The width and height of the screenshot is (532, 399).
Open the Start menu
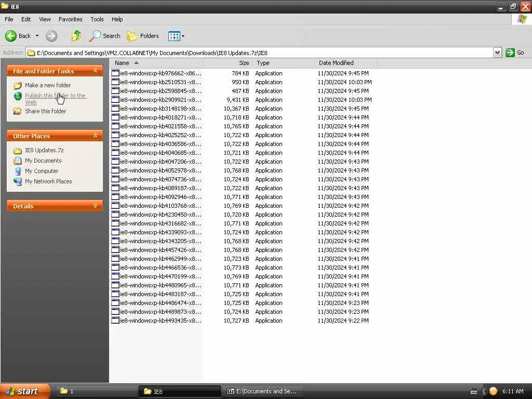25,391
